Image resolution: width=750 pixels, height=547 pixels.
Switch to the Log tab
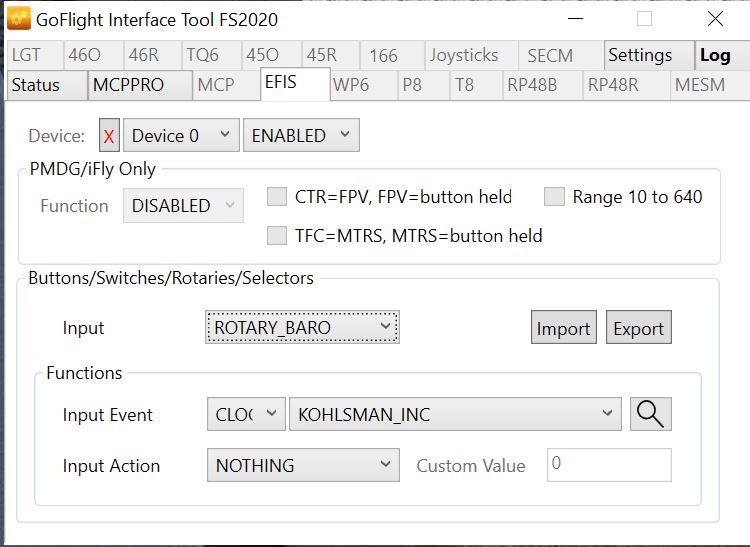(x=715, y=56)
